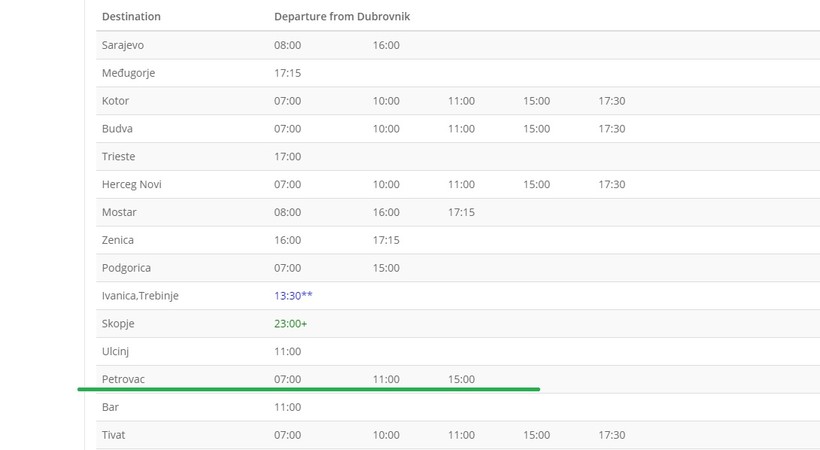The image size is (820, 450).
Task: Click the 17:30 departure for Kotor
Action: (x=612, y=100)
